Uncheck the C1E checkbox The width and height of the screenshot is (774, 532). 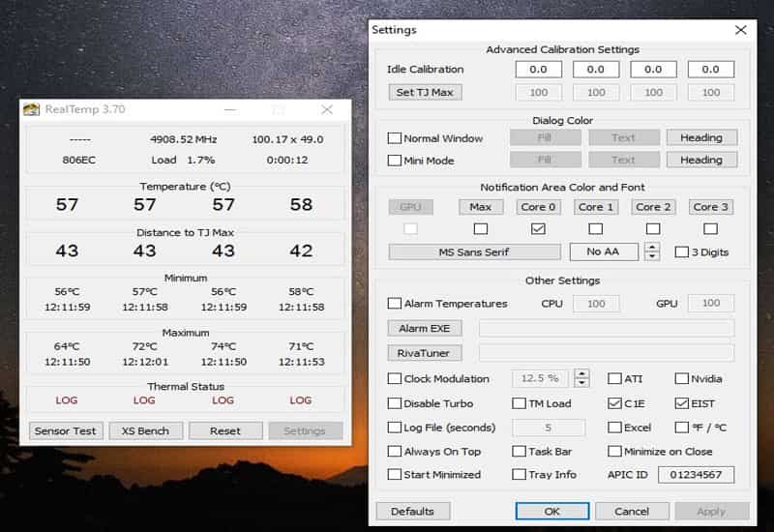click(614, 403)
